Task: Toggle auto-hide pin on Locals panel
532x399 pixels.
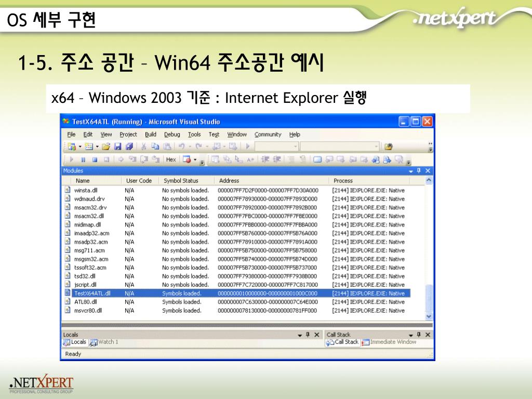Action: click(308, 335)
